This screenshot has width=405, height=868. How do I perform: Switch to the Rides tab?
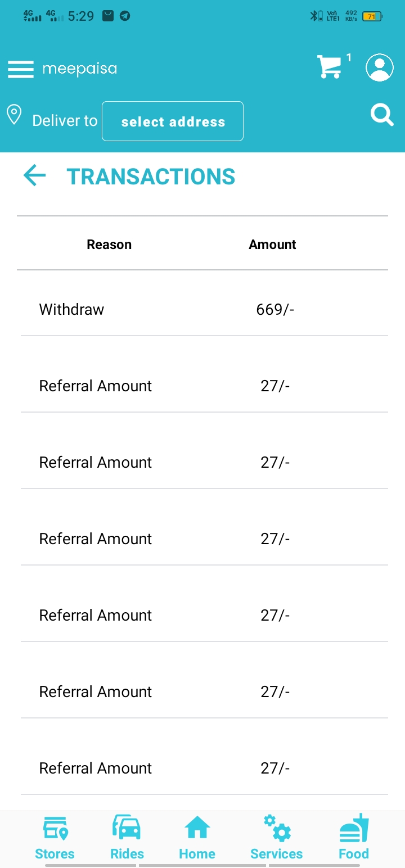[x=127, y=838]
